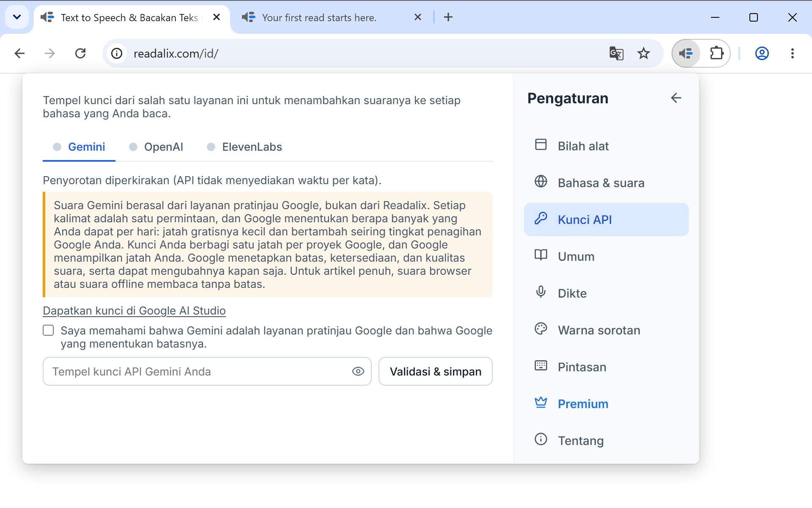Open the book icon beside Umum
The width and height of the screenshot is (812, 508).
(540, 255)
